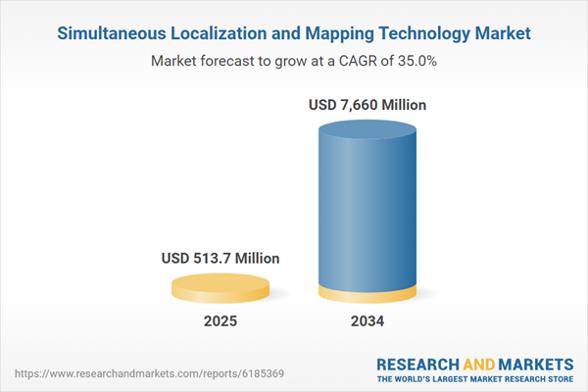Select the USD 7,660 Million value label
Viewport: 588px width, 392px height.
pos(368,105)
